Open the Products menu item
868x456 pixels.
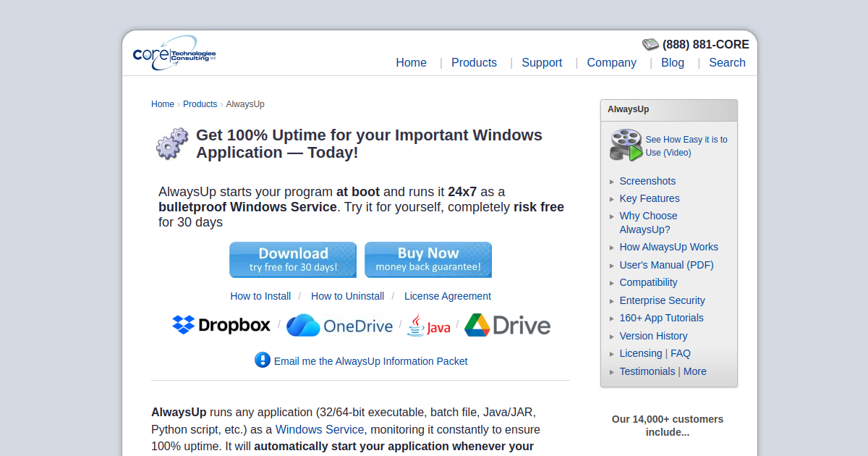[474, 62]
